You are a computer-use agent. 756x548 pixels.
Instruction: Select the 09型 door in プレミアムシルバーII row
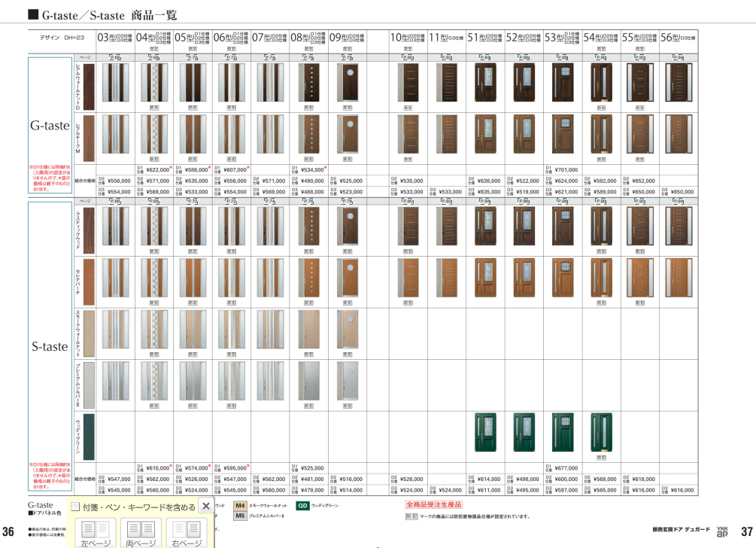click(x=348, y=381)
